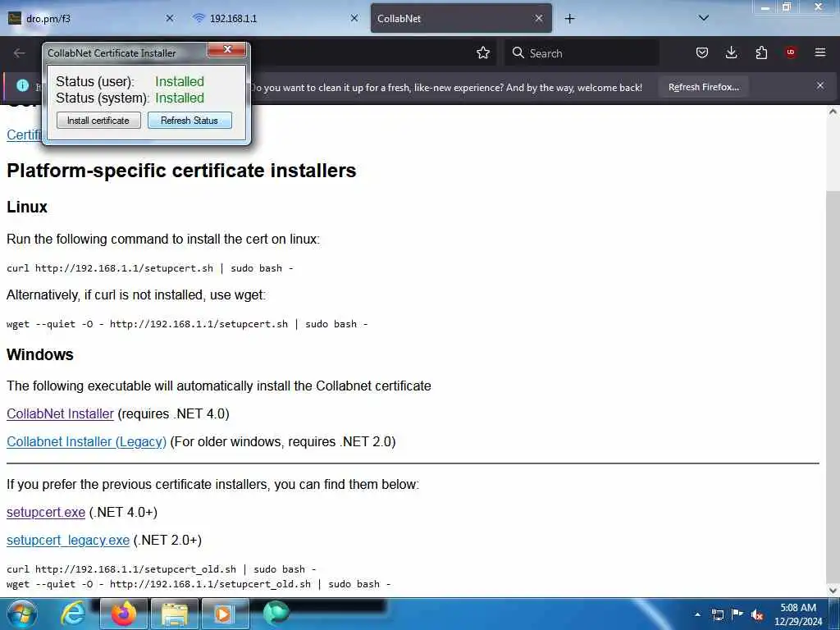Show hidden tray icons arrow
Image resolution: width=840 pixels, height=630 pixels.
click(x=697, y=614)
